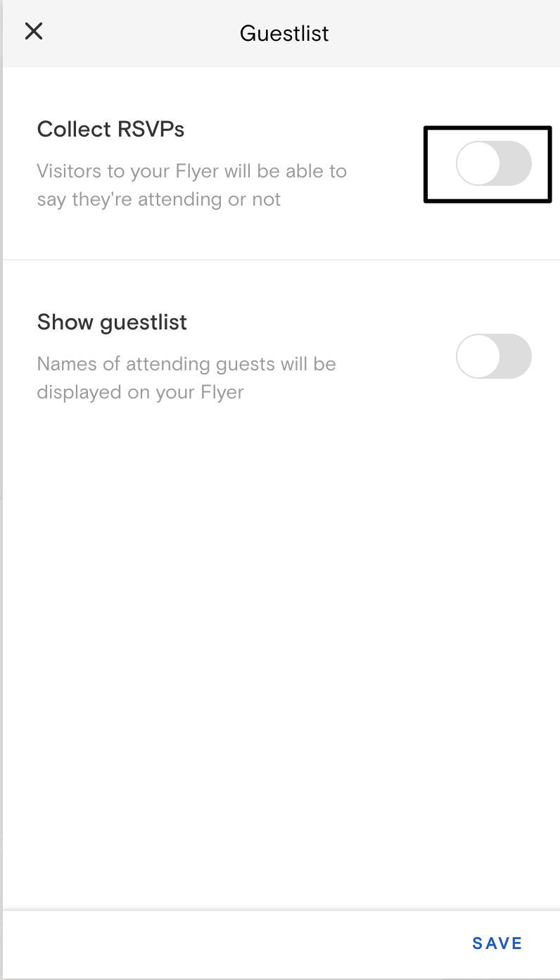Click the Collect RSVPs heading text
The width and height of the screenshot is (560, 980).
(110, 130)
